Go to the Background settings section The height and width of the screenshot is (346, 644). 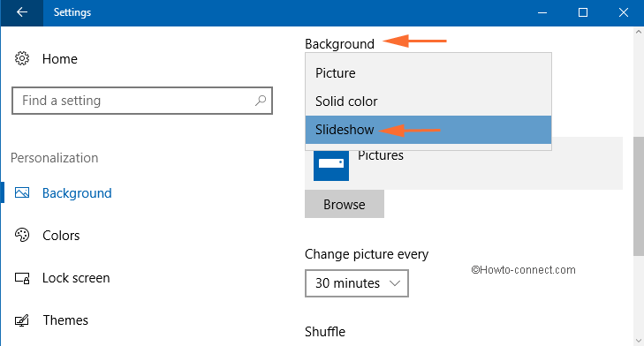tap(77, 193)
